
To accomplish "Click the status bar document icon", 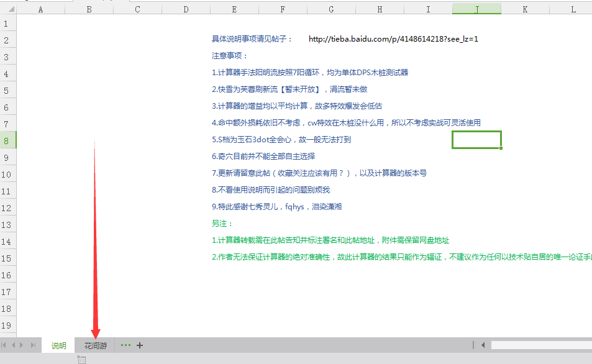I will click(x=81, y=360).
